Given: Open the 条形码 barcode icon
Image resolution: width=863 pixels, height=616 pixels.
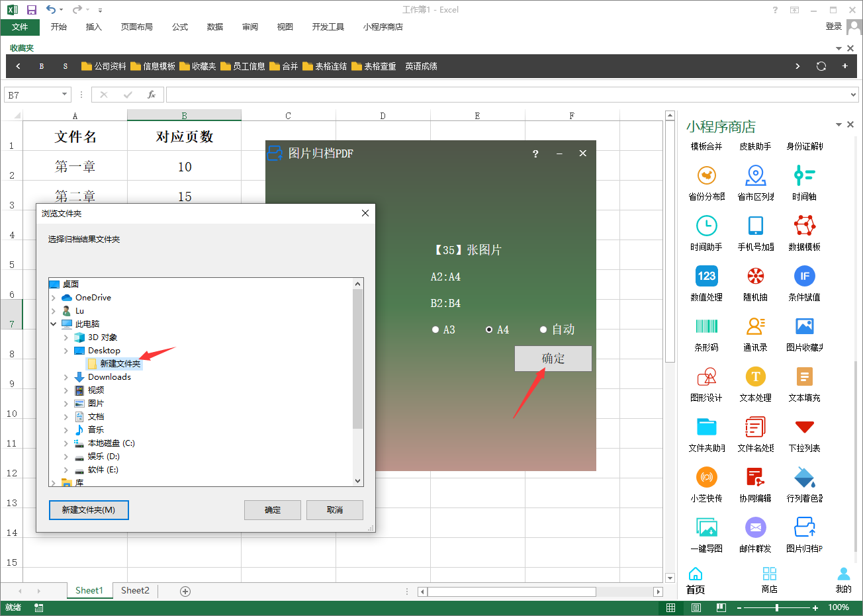Looking at the screenshot, I should [707, 326].
